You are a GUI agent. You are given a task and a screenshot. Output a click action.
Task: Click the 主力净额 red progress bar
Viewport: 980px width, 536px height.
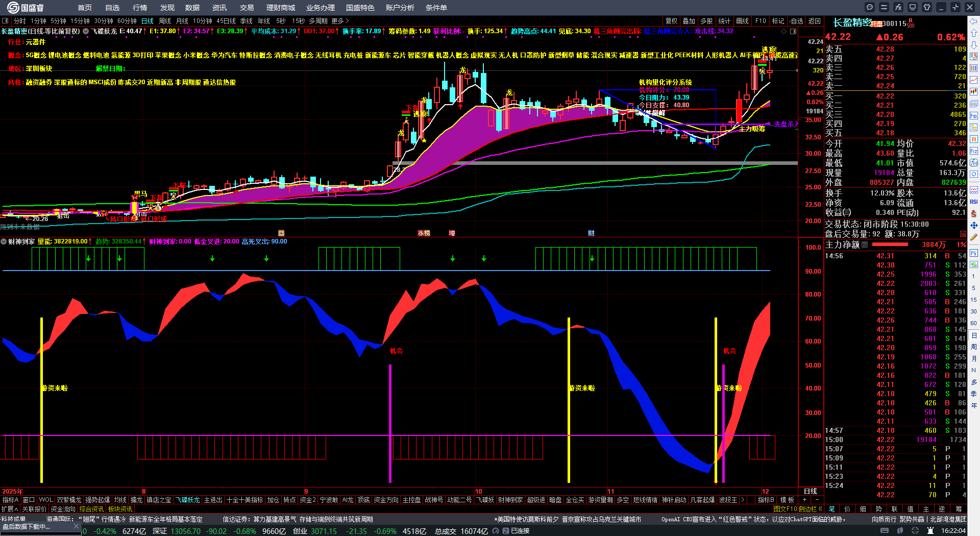point(890,245)
